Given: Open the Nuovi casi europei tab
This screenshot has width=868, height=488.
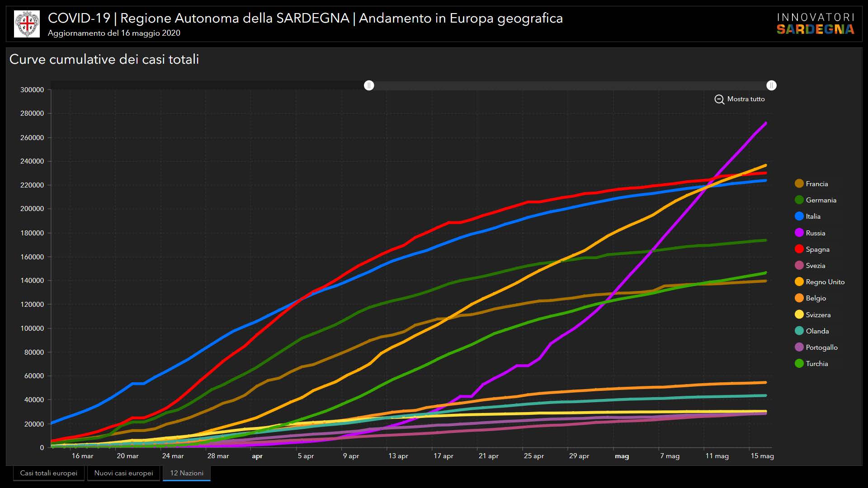Looking at the screenshot, I should pyautogui.click(x=123, y=473).
